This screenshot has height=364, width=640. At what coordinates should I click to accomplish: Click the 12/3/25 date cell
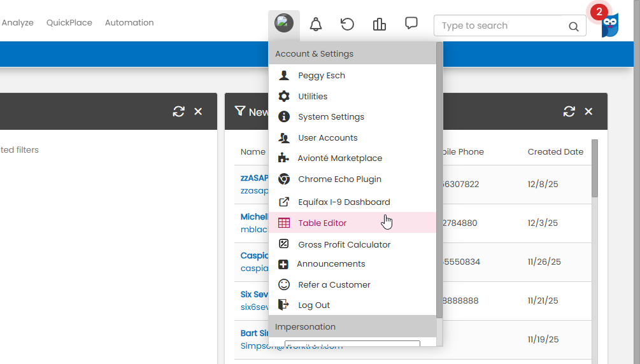[543, 223]
